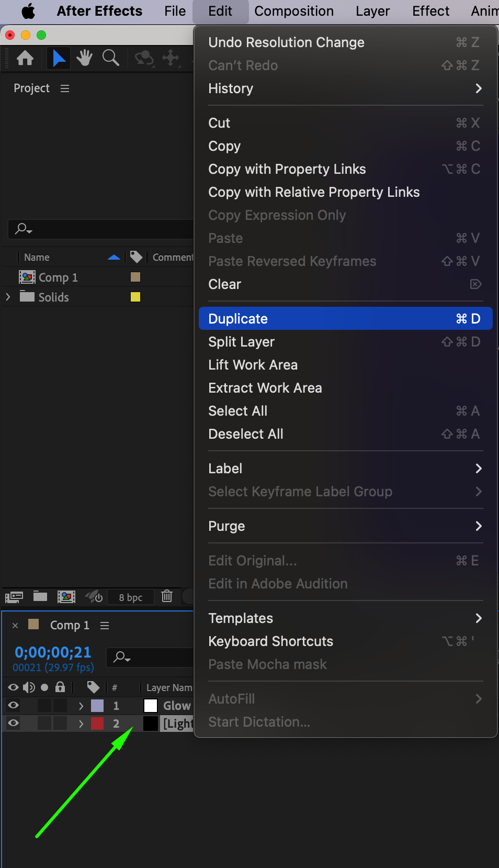Click the 8 bpc color depth button
The height and width of the screenshot is (868, 499).
(130, 597)
